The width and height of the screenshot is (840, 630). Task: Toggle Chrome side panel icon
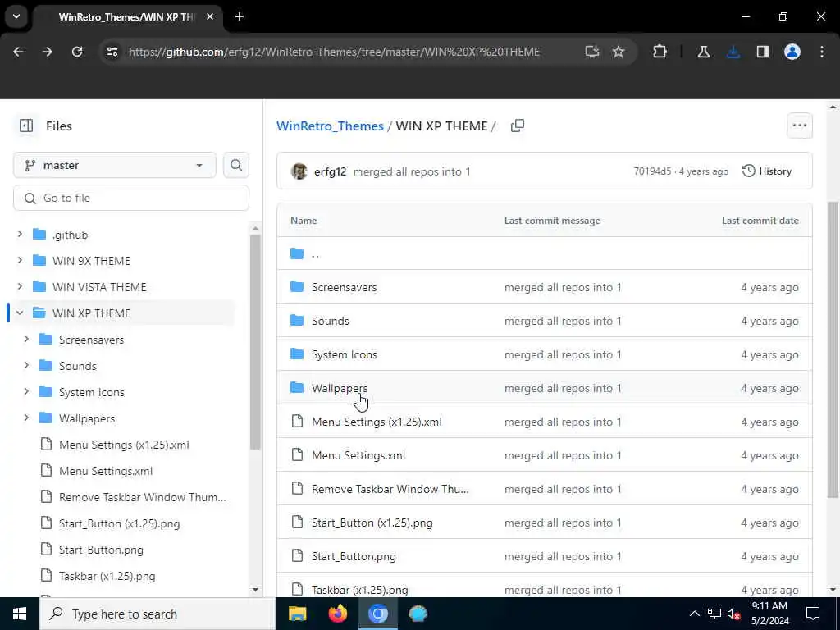click(762, 52)
